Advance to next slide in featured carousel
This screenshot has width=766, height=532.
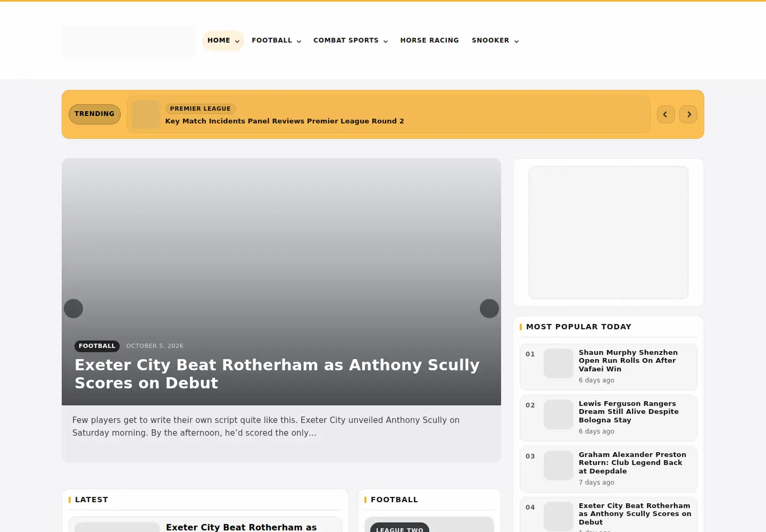[x=489, y=309]
